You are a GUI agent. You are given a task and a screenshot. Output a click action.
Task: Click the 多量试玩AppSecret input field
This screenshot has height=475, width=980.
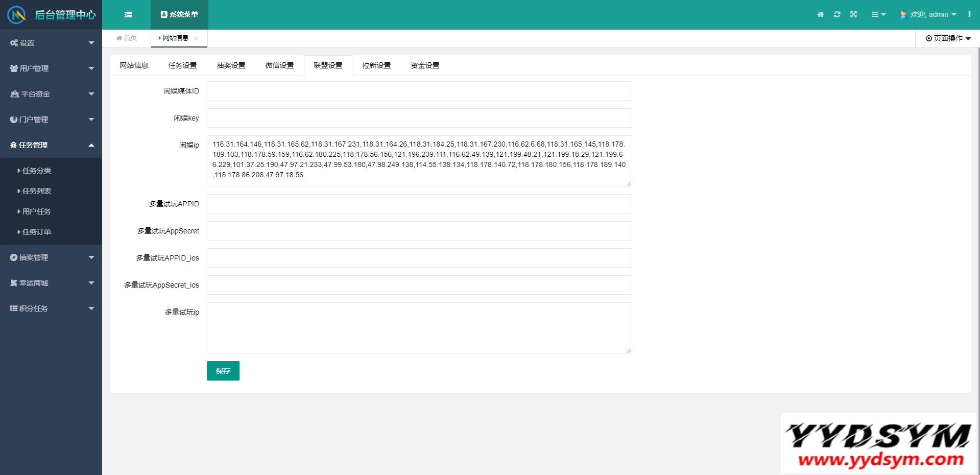419,231
